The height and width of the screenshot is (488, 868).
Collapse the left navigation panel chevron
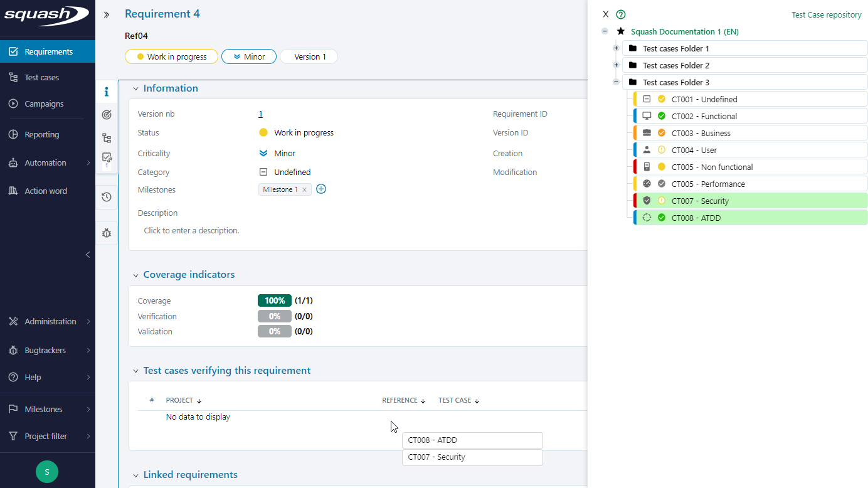point(87,255)
